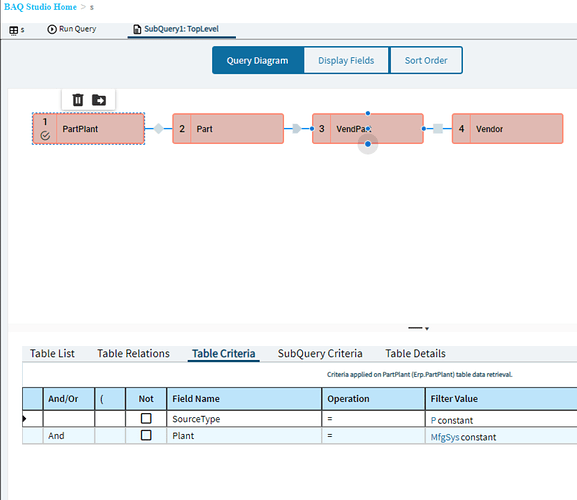Open the Table Relations tab
This screenshot has height=500, width=577.
(x=133, y=354)
